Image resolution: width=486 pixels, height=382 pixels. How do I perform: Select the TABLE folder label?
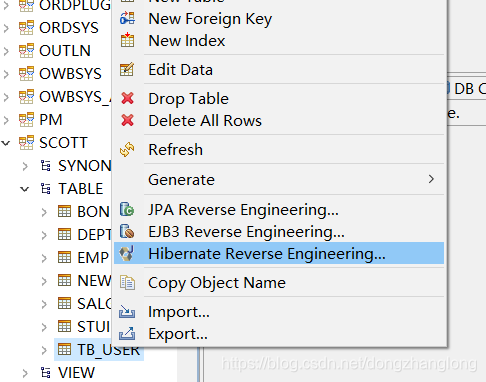(81, 189)
